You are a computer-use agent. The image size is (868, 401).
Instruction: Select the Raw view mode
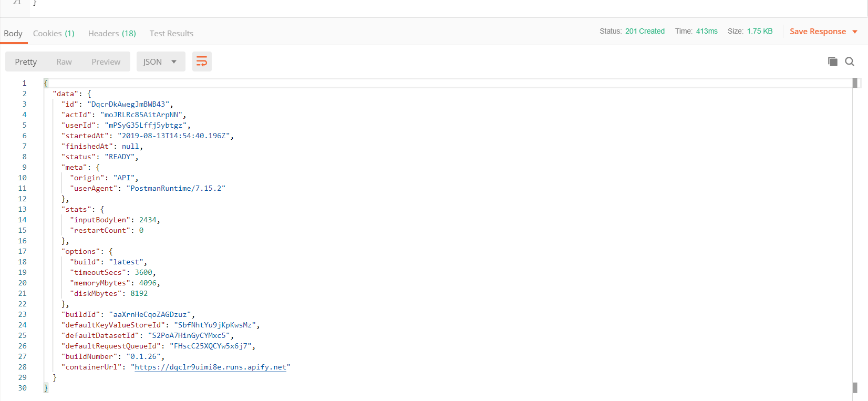64,61
